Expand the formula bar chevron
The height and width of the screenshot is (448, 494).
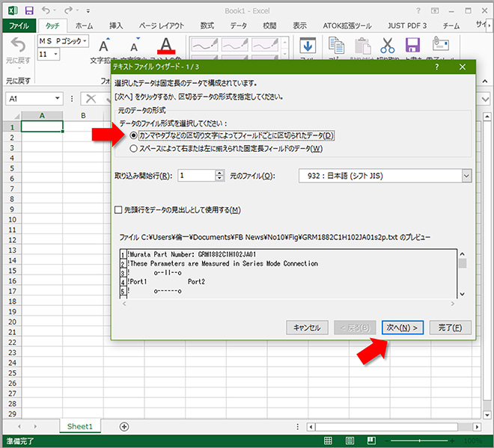[x=486, y=99]
